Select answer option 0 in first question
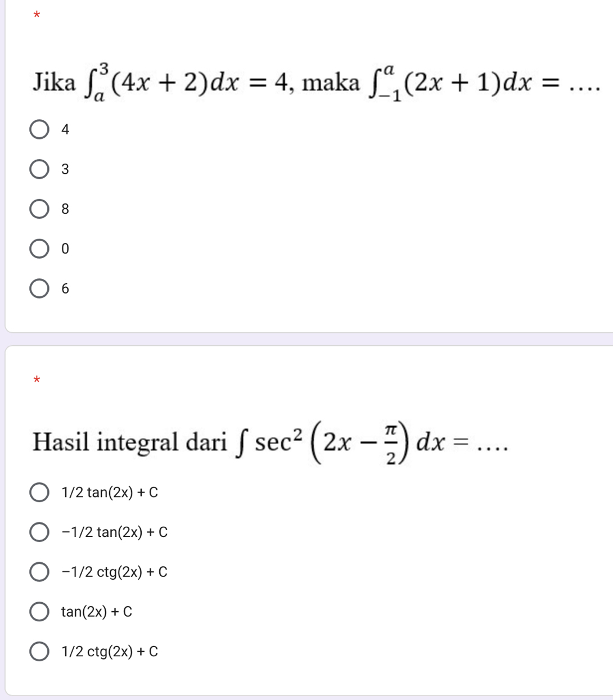This screenshot has height=700, width=613. 39,249
